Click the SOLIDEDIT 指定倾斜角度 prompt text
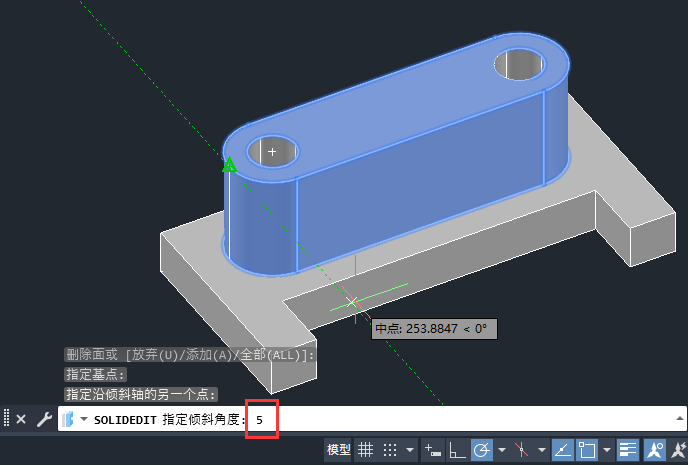 point(170,420)
